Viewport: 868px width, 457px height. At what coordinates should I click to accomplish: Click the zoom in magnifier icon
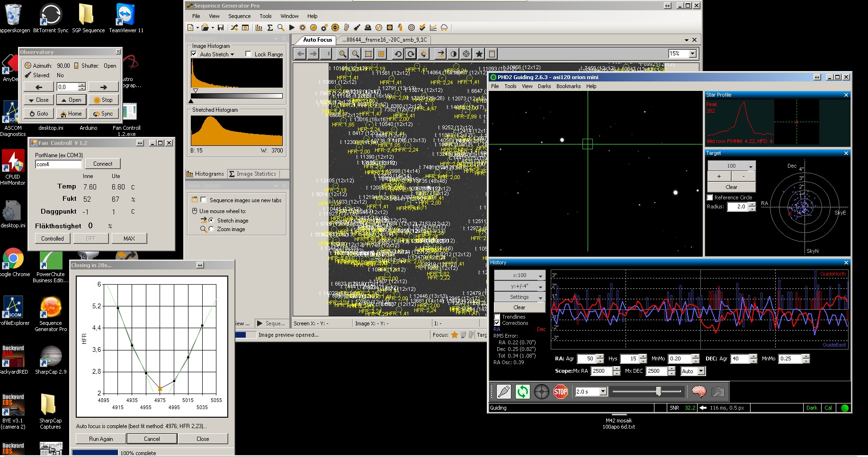pos(342,54)
